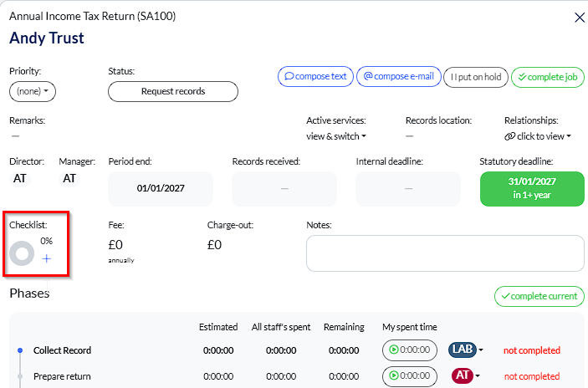The image size is (588, 388).
Task: Mark job complete with complete job button
Action: coord(547,77)
